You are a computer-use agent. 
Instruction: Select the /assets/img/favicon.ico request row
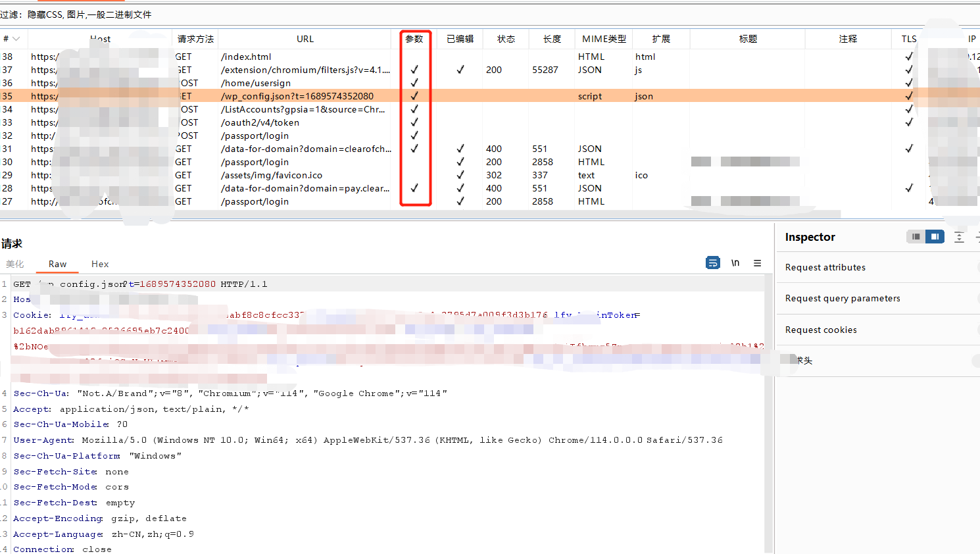(x=490, y=175)
